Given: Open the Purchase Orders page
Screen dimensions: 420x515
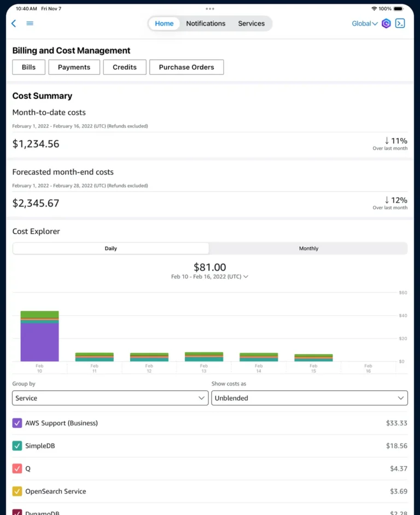Looking at the screenshot, I should click(186, 67).
